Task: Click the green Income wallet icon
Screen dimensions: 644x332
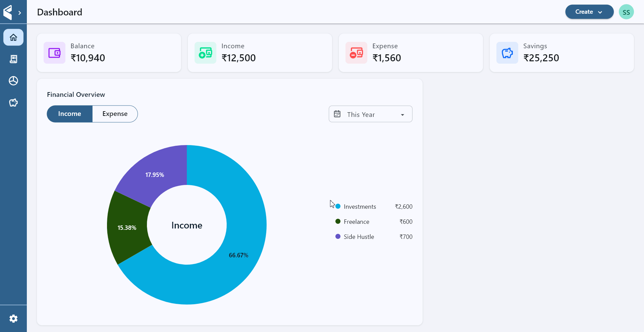Action: (x=205, y=53)
